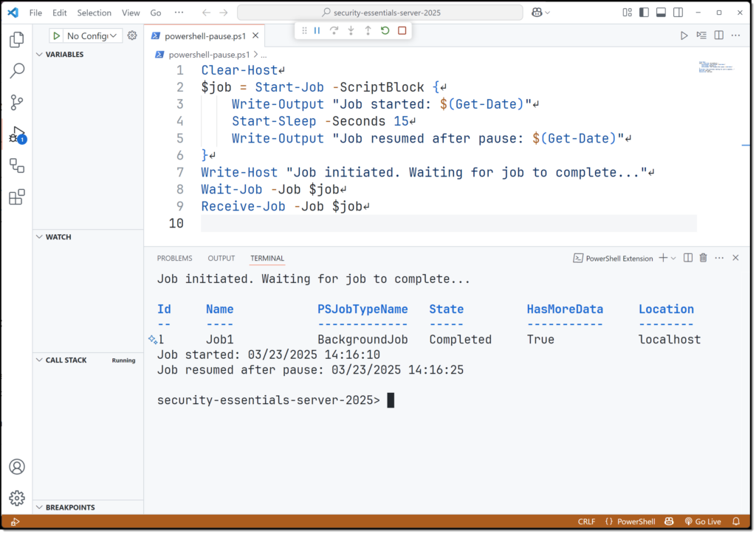Image resolution: width=756 pixels, height=534 pixels.
Task: Open the Edit menu
Action: tap(59, 13)
